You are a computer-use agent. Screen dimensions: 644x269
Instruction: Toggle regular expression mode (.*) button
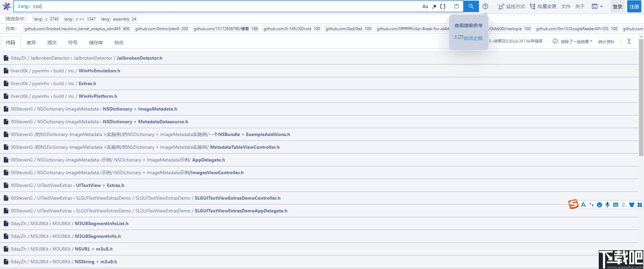434,6
